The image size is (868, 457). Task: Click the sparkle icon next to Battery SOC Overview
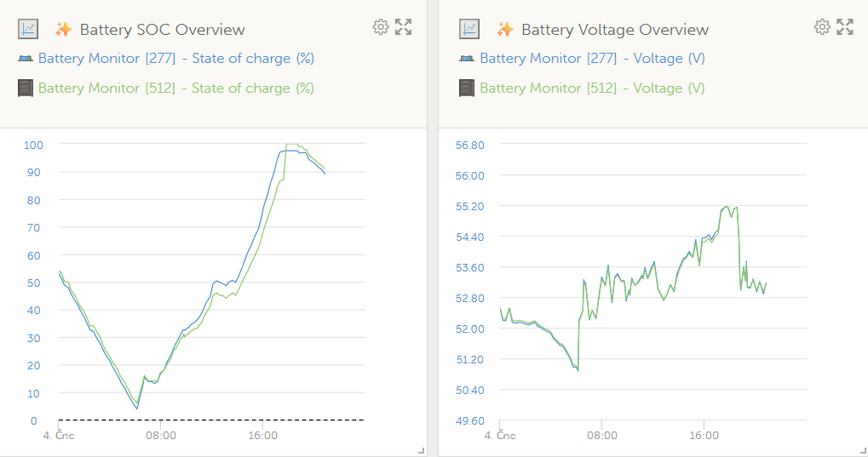64,29
